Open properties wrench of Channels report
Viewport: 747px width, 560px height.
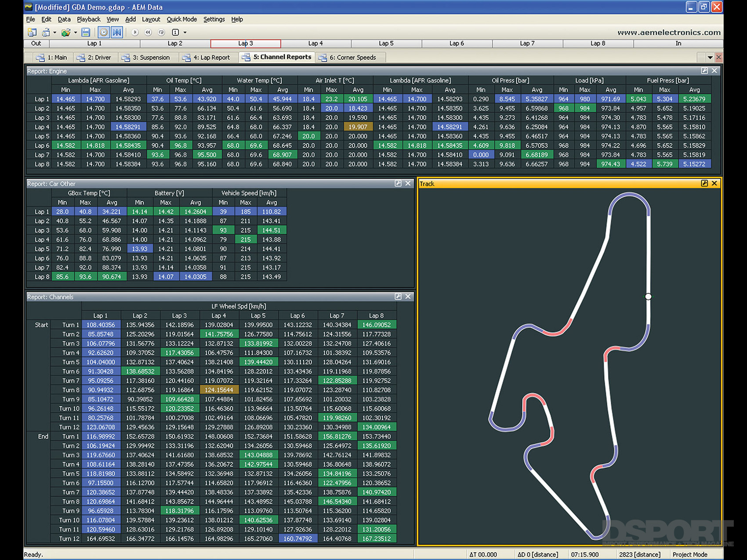tap(398, 296)
